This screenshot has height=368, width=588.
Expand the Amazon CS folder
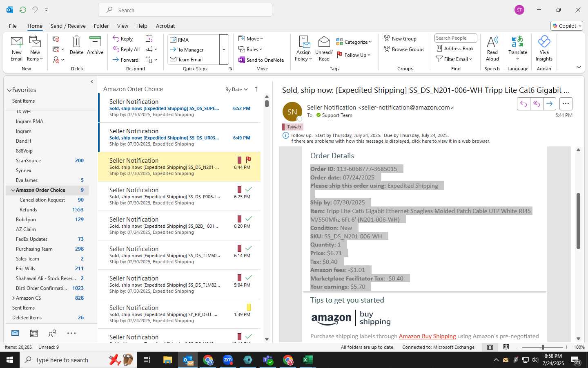(13, 298)
